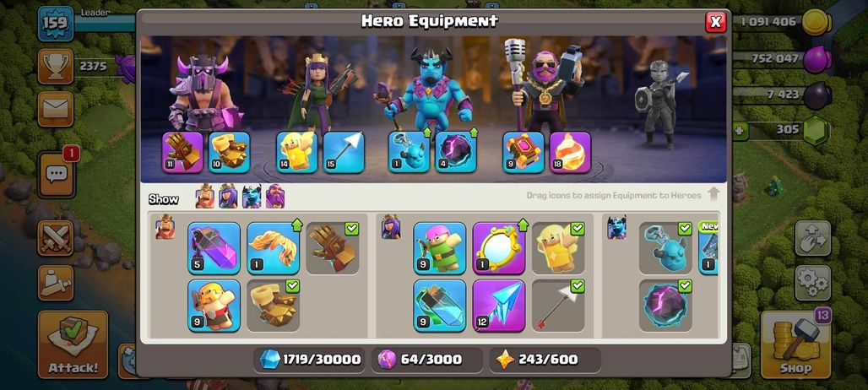Click the Archer Queen's Frozen Arrow level 12 equipment
This screenshot has height=390, width=868.
click(x=499, y=306)
